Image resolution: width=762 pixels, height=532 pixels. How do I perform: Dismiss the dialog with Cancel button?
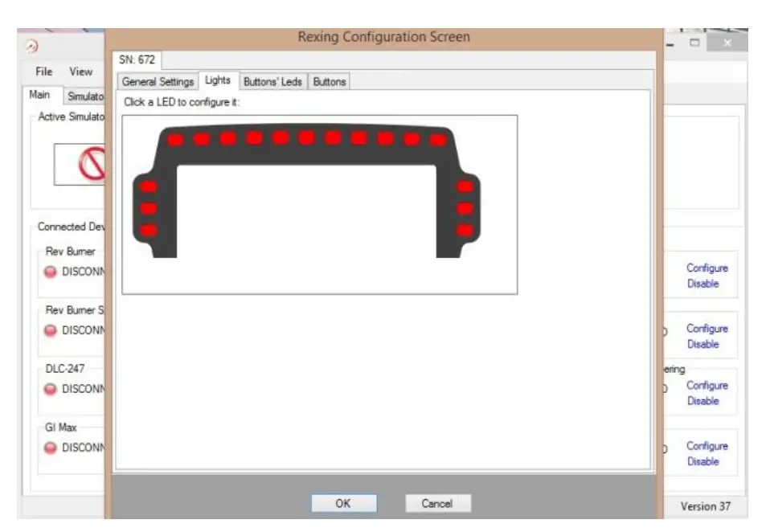click(x=437, y=503)
